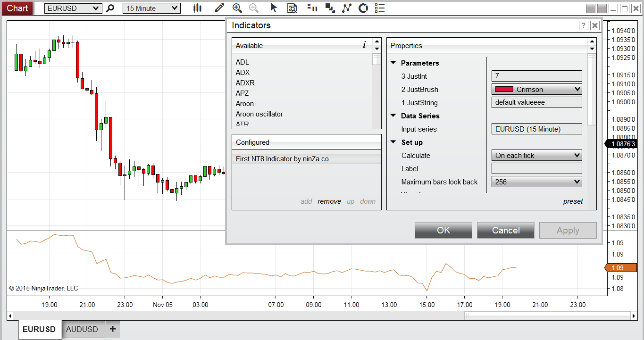The height and width of the screenshot is (340, 644).
Task: Open the list-style Properties toolbar icon
Action: coord(379,8)
